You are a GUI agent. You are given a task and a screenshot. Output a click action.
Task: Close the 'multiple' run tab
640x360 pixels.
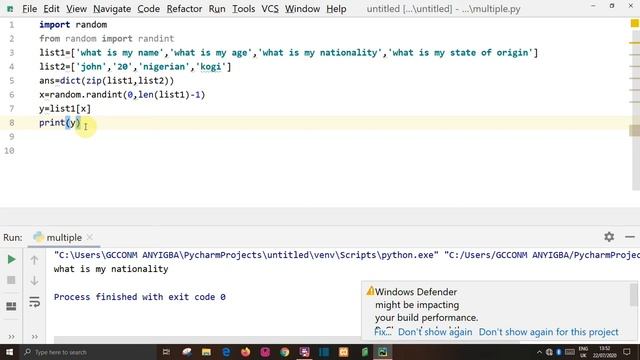click(90, 237)
